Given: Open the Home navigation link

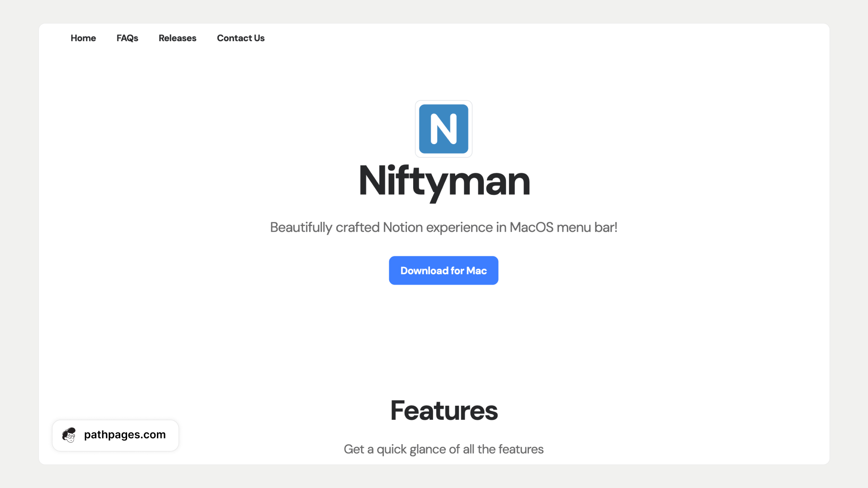Looking at the screenshot, I should click(x=83, y=38).
